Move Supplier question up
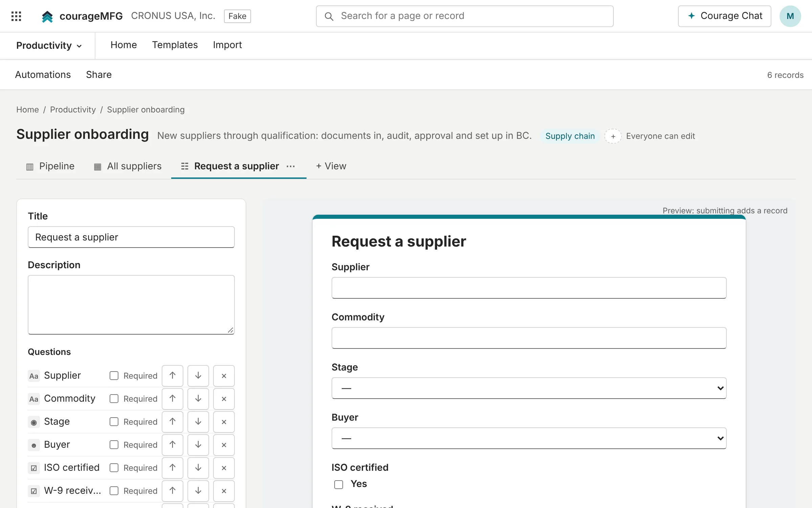This screenshot has height=508, width=812. click(x=173, y=376)
